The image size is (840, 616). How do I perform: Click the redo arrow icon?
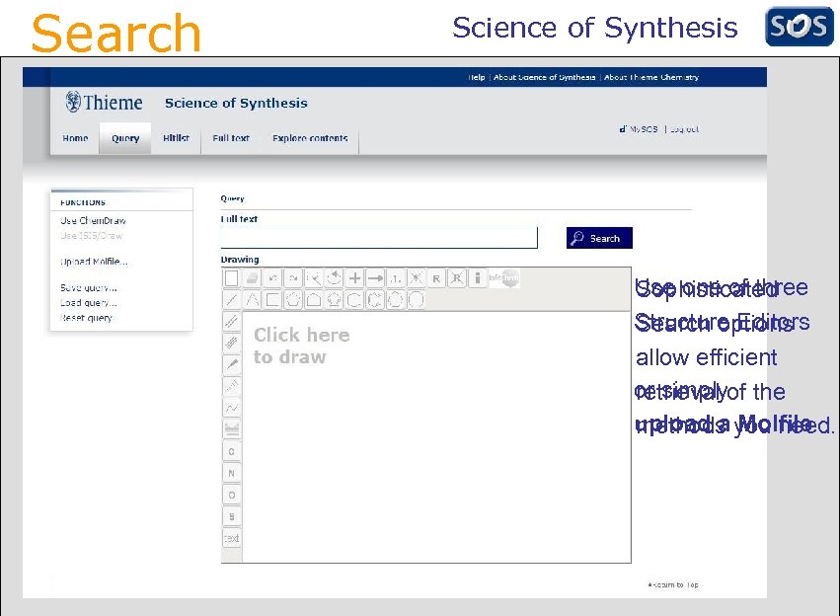click(x=293, y=278)
